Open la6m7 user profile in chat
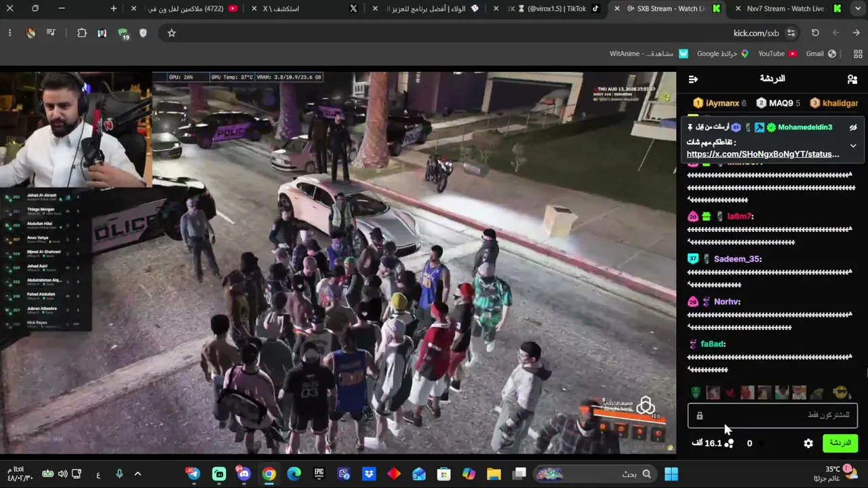Viewport: 868px width, 488px height. point(739,216)
